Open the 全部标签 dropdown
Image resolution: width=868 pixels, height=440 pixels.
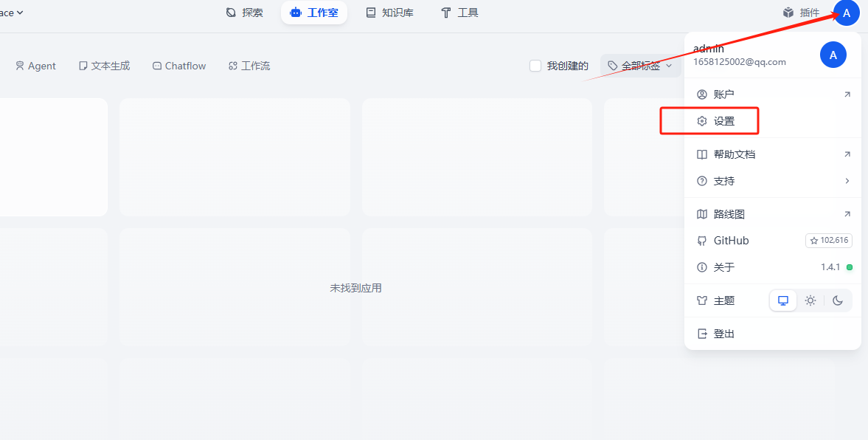(x=640, y=66)
